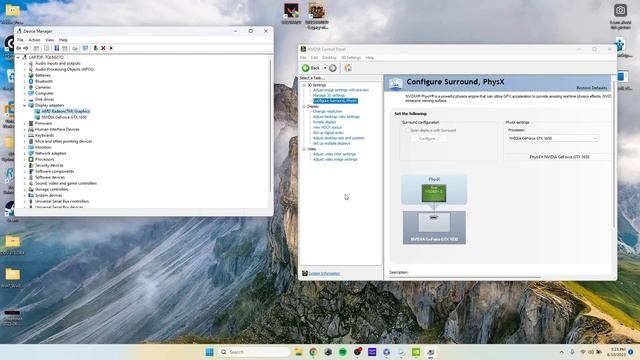Click the Update driver icon in Device Manager toolbar
The image size is (640, 360).
[x=96, y=48]
